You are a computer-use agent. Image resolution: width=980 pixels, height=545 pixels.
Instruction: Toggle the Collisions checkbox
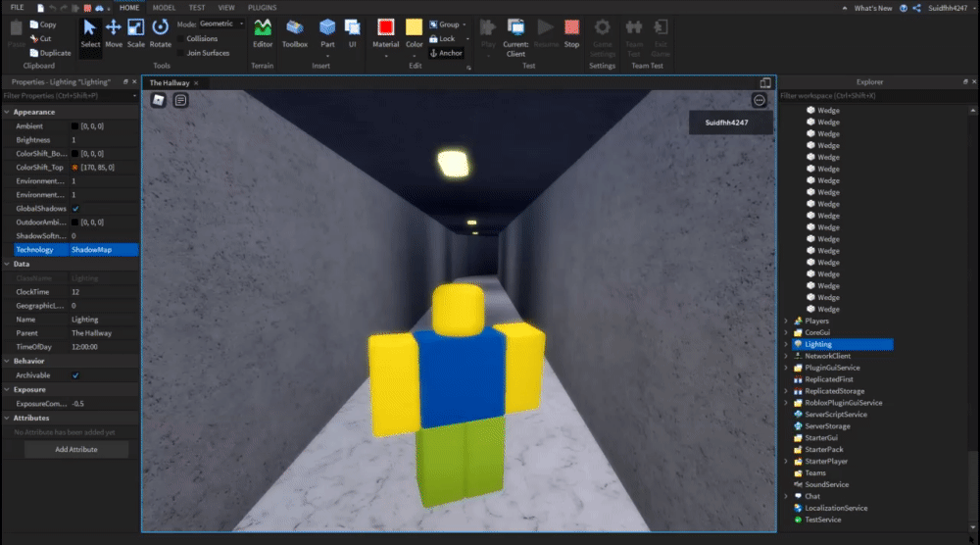pyautogui.click(x=181, y=39)
